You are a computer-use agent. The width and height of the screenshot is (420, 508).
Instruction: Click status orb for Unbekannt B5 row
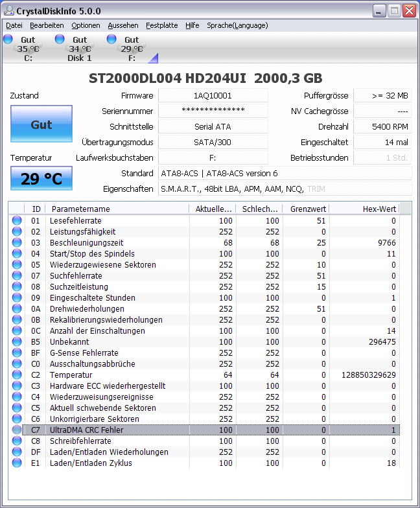17,342
